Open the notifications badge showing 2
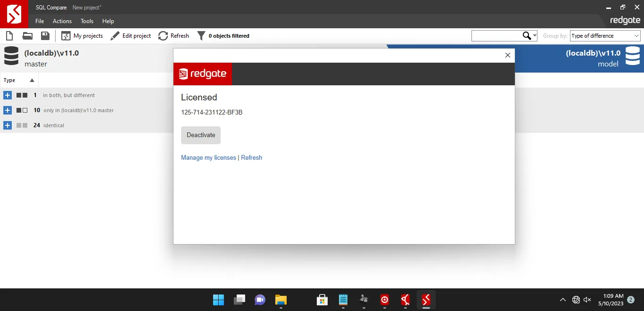 pyautogui.click(x=631, y=300)
